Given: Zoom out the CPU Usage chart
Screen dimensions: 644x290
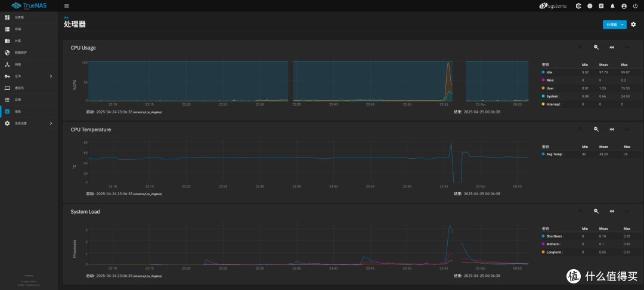Looking at the screenshot, I should coord(596,47).
